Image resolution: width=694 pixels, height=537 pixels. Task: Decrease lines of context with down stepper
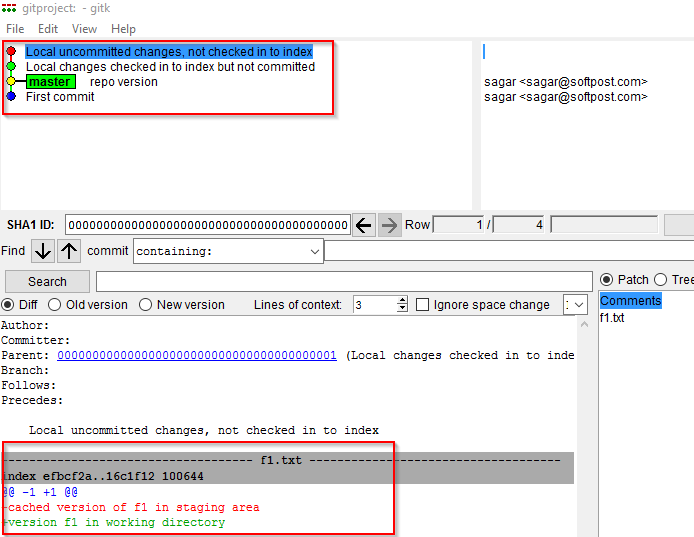pos(402,309)
